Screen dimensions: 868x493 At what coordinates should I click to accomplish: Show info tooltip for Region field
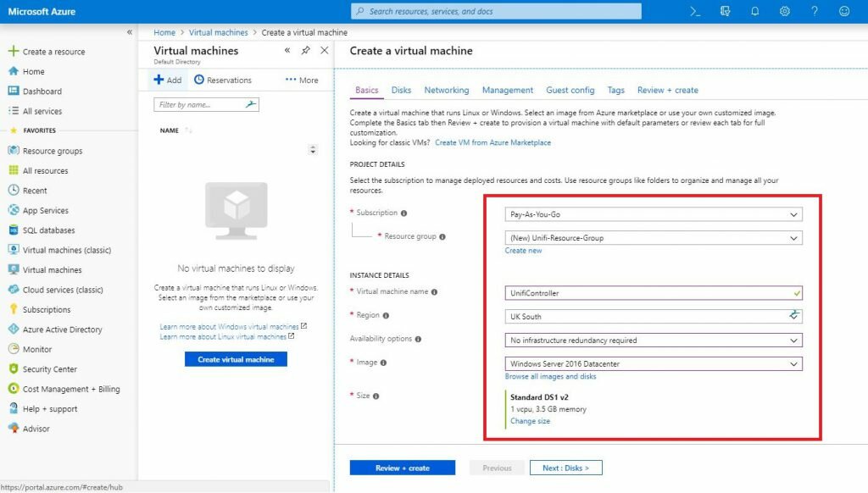click(386, 315)
